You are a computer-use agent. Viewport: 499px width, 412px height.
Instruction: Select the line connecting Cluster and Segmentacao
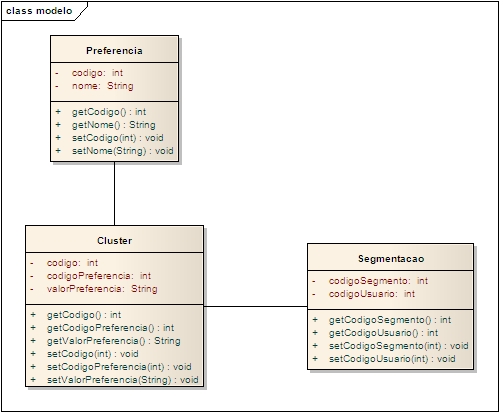(255, 306)
